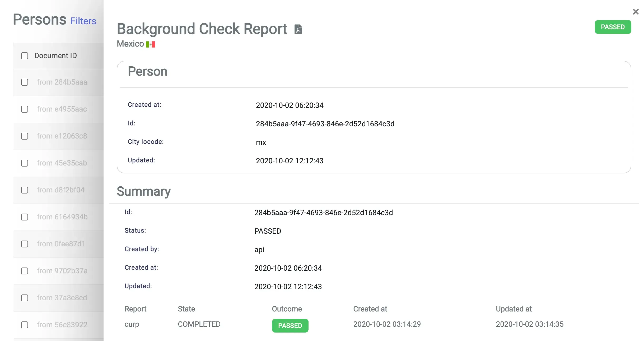This screenshot has width=644, height=341.
Task: Check the row from e4955aac
Action: [x=24, y=109]
